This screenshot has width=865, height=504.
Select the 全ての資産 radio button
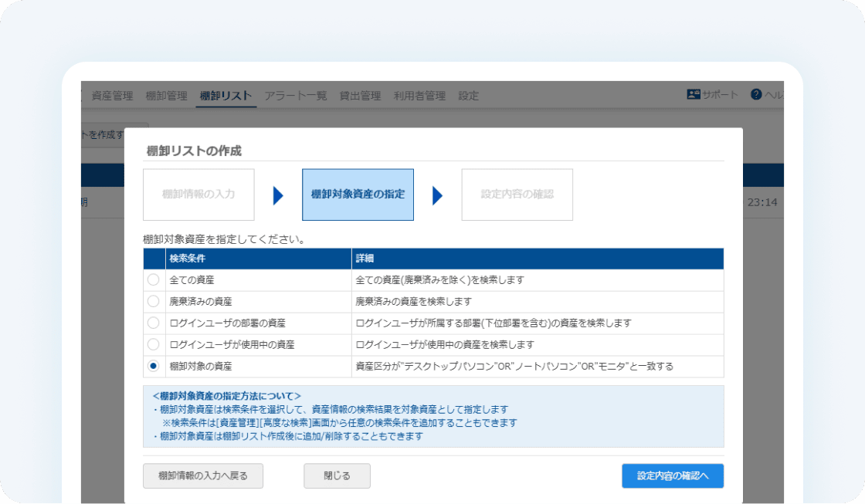[x=154, y=280]
